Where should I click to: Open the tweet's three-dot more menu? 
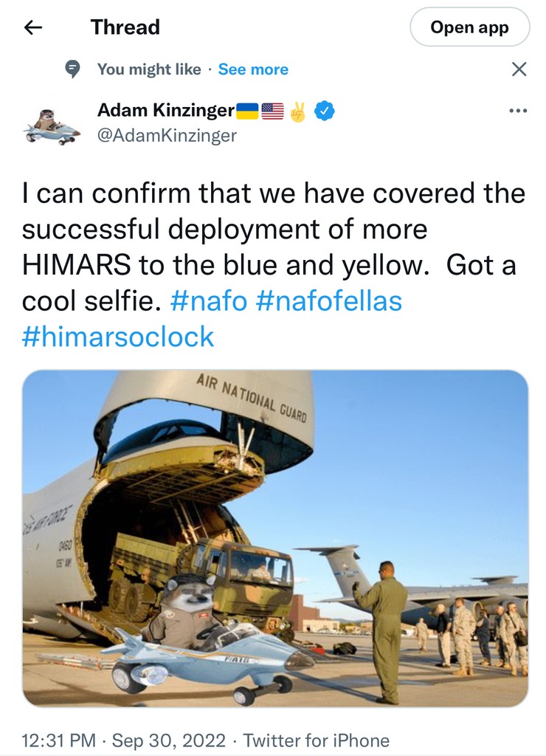click(519, 111)
